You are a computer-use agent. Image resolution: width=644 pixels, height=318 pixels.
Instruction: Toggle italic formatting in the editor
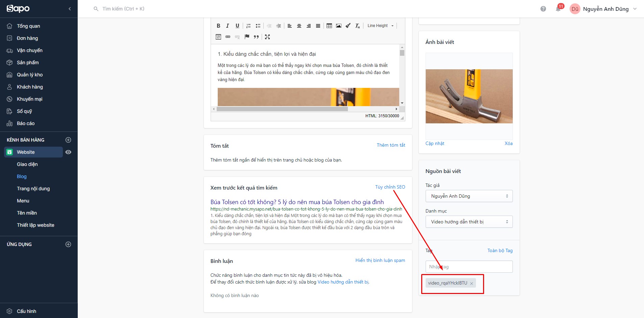click(x=228, y=26)
